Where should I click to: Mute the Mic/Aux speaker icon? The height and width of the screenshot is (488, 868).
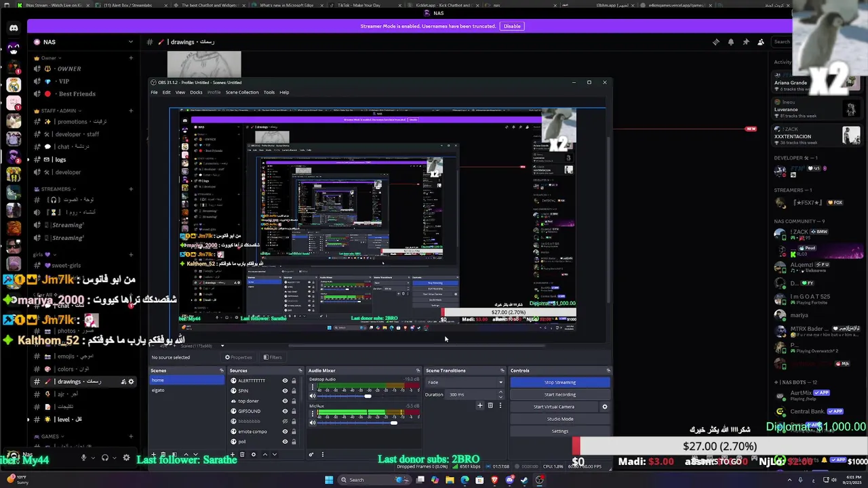pos(313,422)
